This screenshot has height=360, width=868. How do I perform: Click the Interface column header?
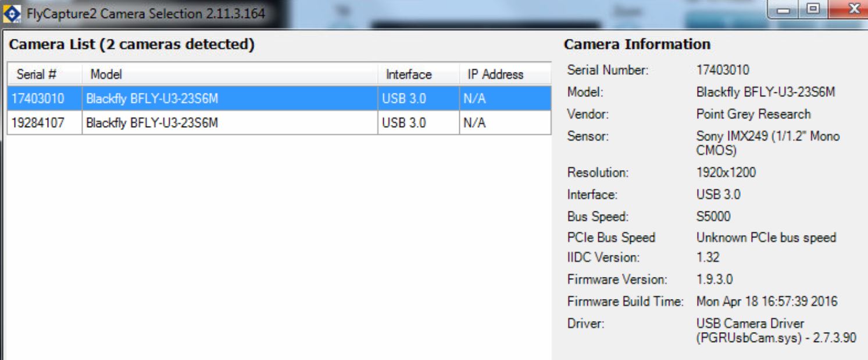409,74
